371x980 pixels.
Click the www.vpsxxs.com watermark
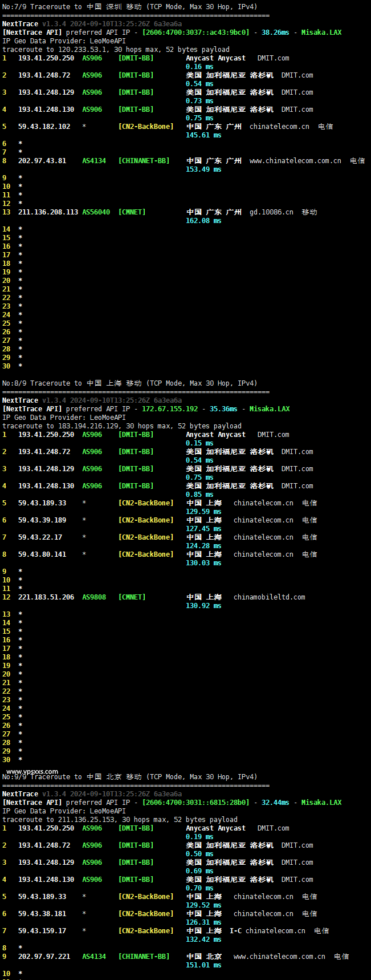click(32, 772)
